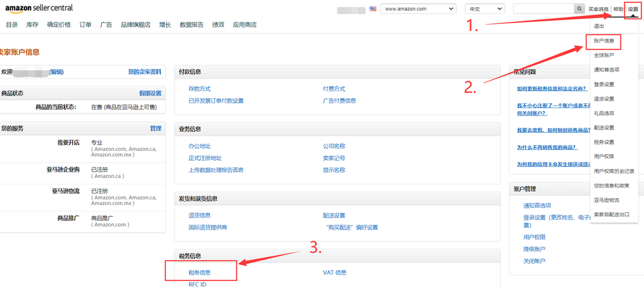Open the VAT 信息 link
The width and height of the screenshot is (644, 289).
tap(335, 272)
